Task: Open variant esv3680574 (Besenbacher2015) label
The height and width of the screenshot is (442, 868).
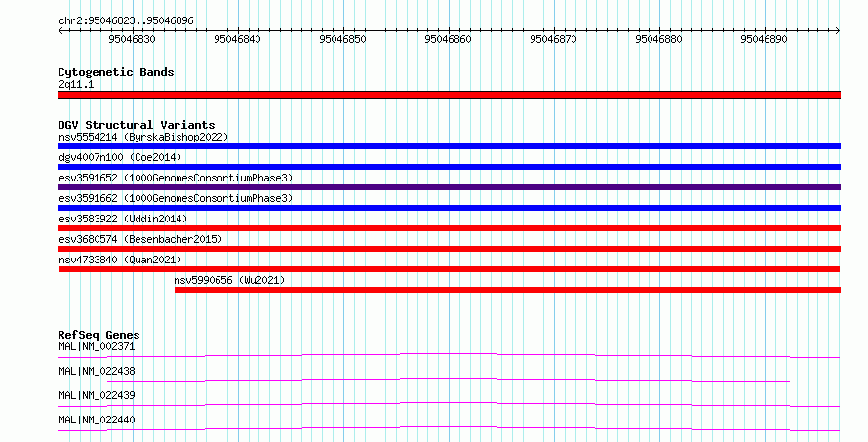Action: [140, 239]
